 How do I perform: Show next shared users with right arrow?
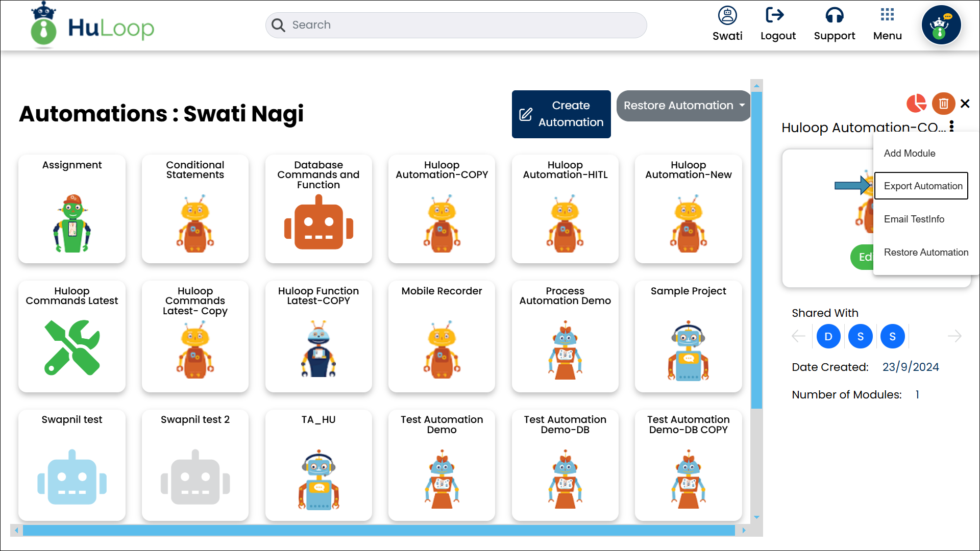click(x=954, y=336)
